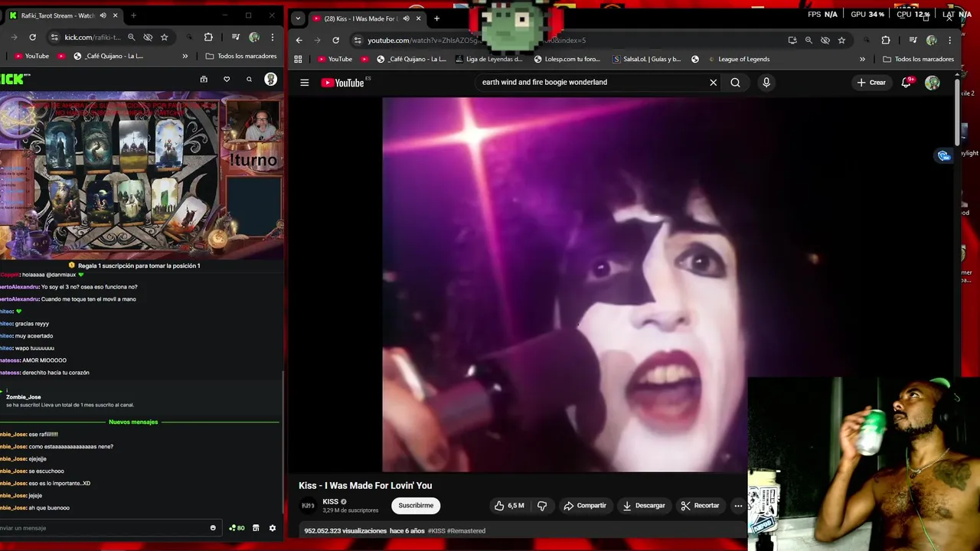
Task: Click the YouTube search magnifier button
Action: click(735, 83)
